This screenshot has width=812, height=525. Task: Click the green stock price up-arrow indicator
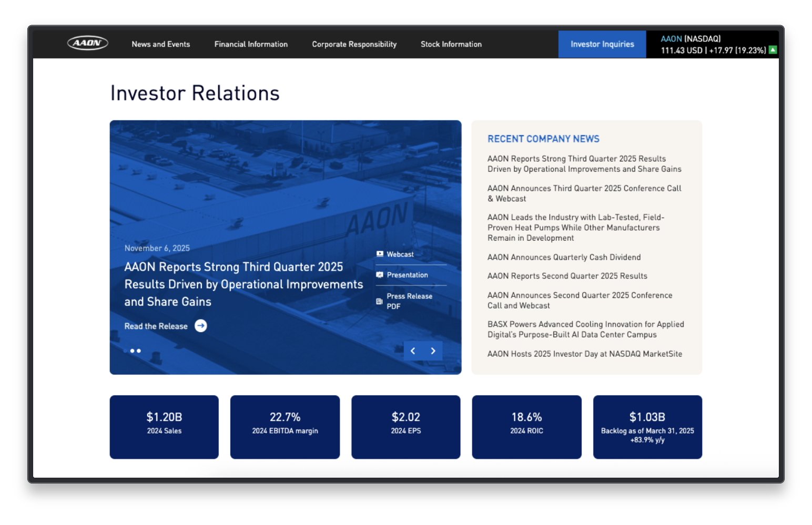[772, 50]
